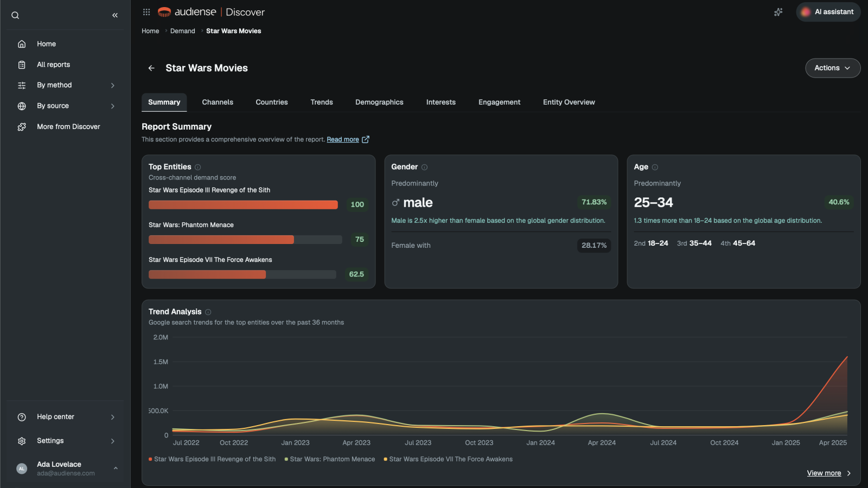The image size is (868, 488).
Task: Click the 40.6% age percentage badge
Action: pyautogui.click(x=839, y=202)
